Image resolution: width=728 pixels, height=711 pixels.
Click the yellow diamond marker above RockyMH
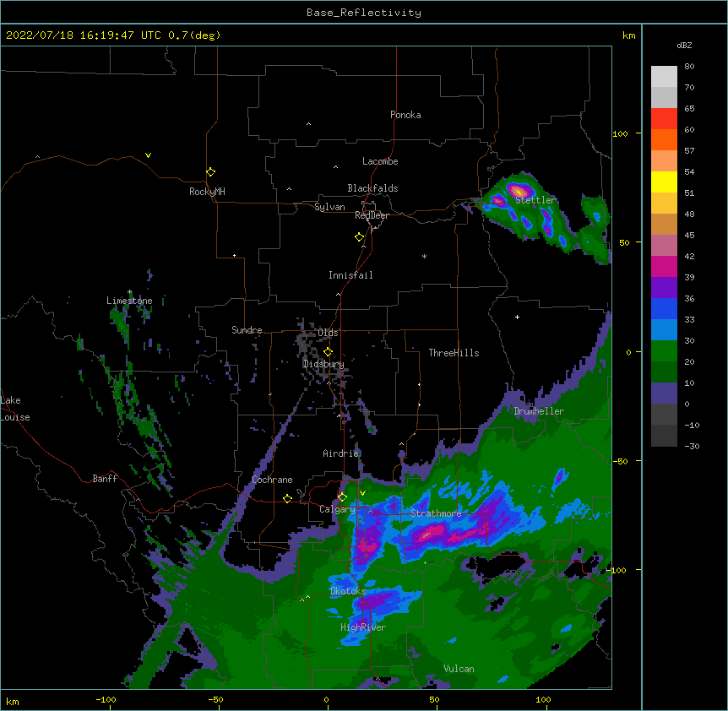point(210,172)
